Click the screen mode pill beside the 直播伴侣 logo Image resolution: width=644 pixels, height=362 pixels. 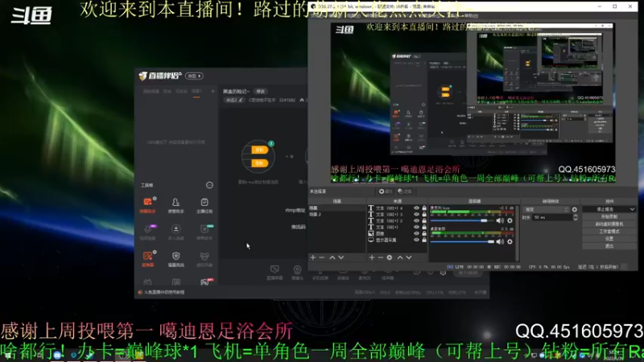[x=194, y=76]
